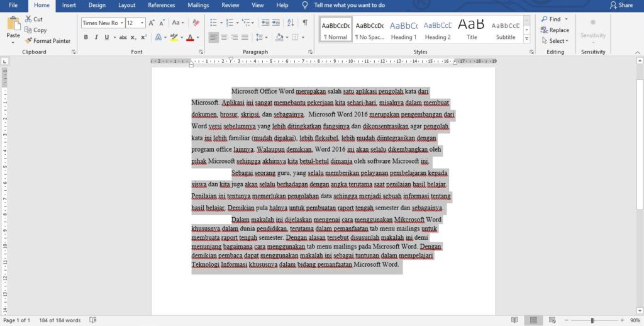644x326 pixels.
Task: Sort the selected paragraphs
Action: 291,23
